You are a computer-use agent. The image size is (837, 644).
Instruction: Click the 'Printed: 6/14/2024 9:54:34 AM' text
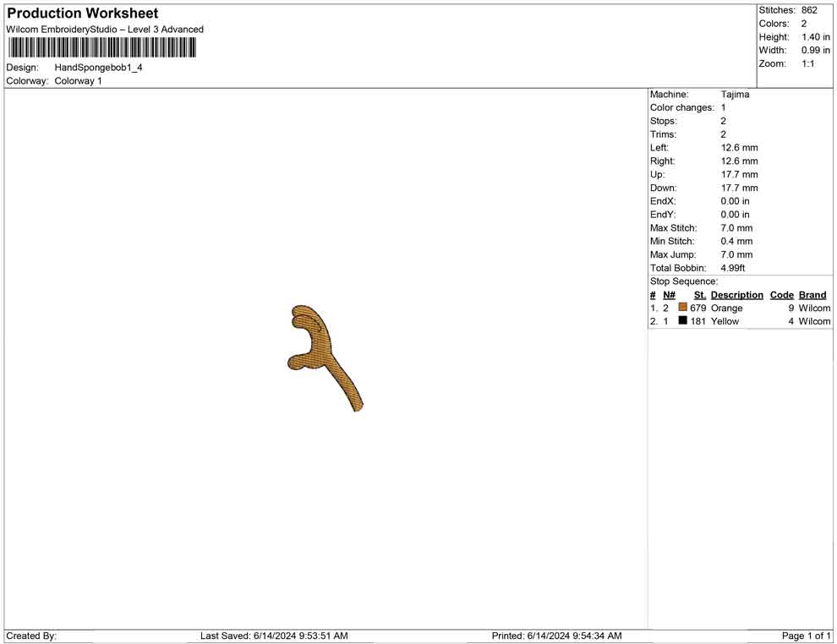557,636
